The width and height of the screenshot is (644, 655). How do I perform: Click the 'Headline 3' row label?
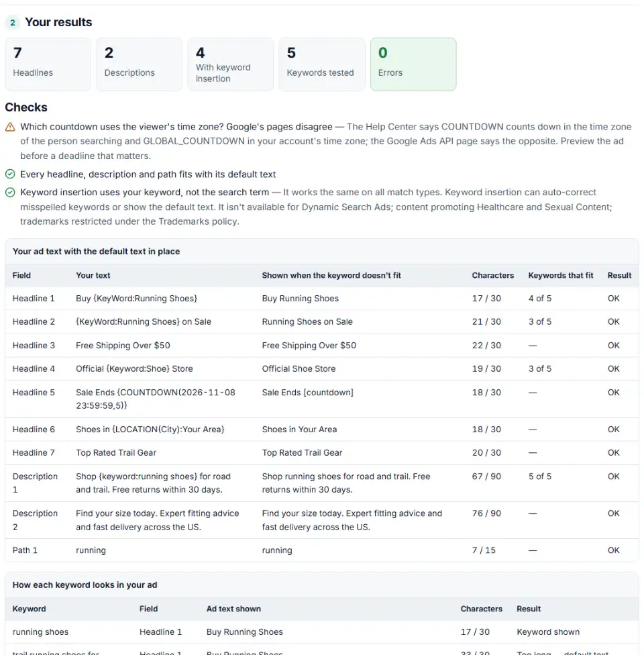click(34, 346)
